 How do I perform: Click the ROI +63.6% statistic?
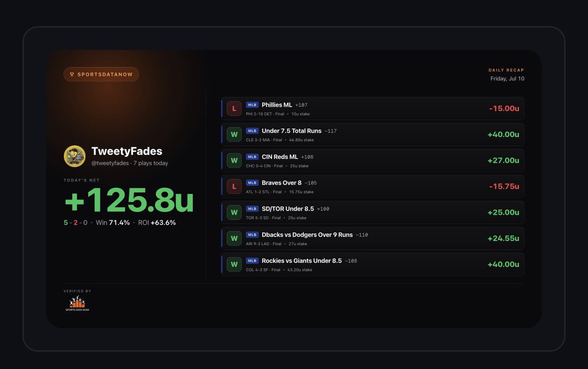(x=157, y=223)
